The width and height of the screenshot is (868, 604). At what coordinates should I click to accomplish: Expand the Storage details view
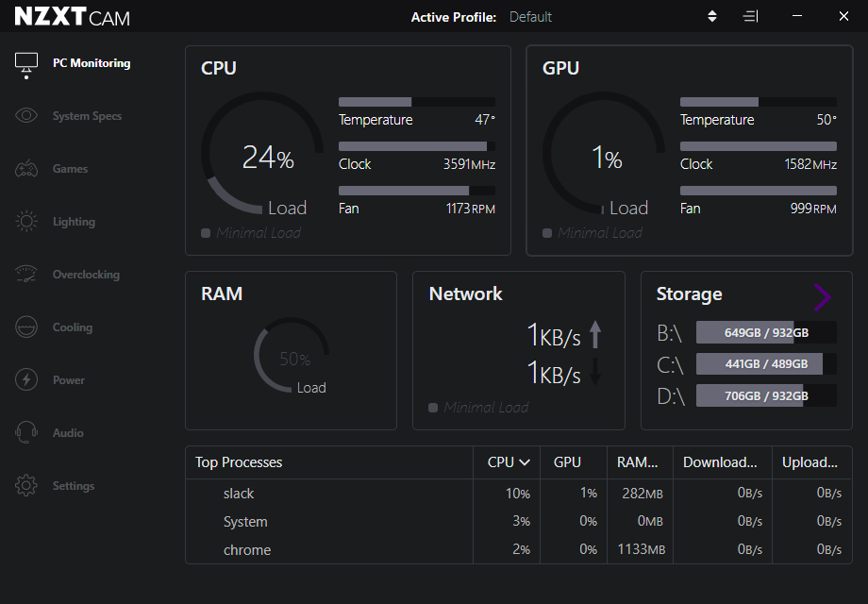[x=820, y=297]
